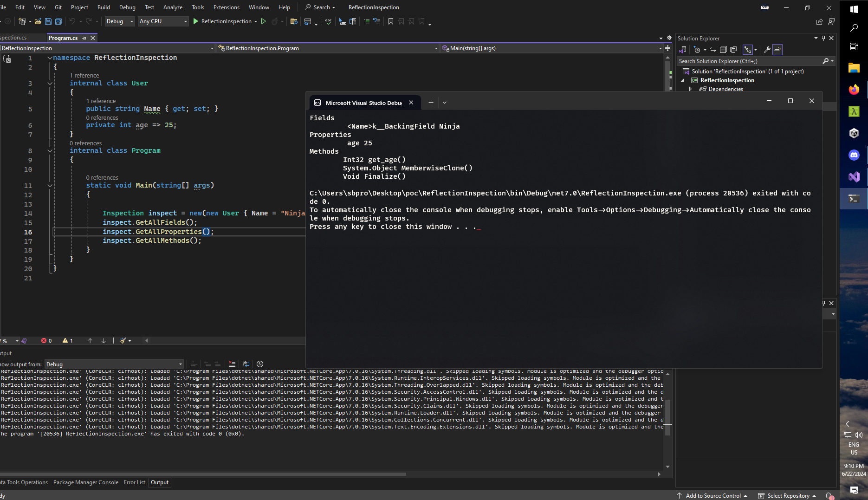Switch to the Error List tab
The width and height of the screenshot is (868, 500).
coord(135,482)
